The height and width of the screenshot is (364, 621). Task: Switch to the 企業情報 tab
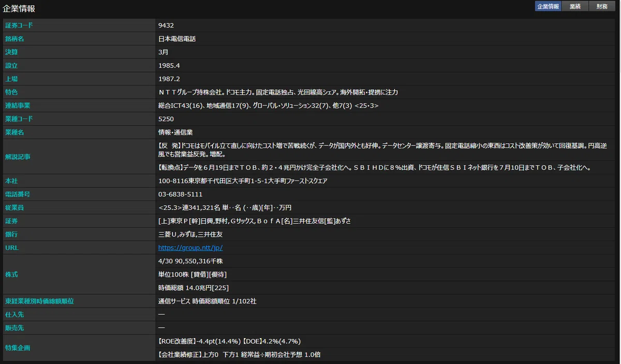point(548,7)
